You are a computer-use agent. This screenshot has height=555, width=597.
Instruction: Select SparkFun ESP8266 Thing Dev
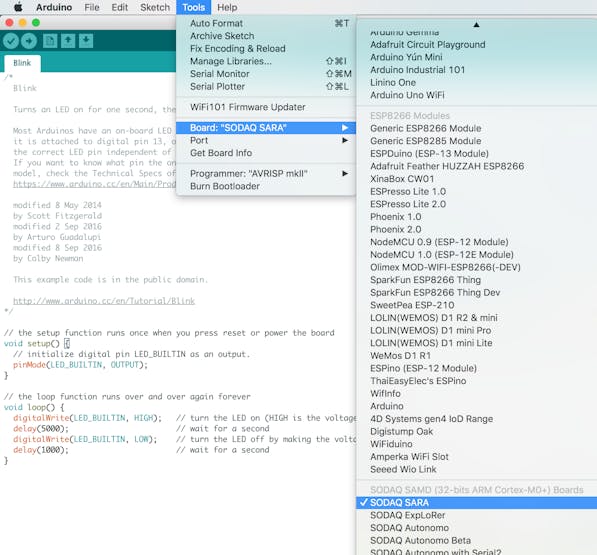coord(477,292)
